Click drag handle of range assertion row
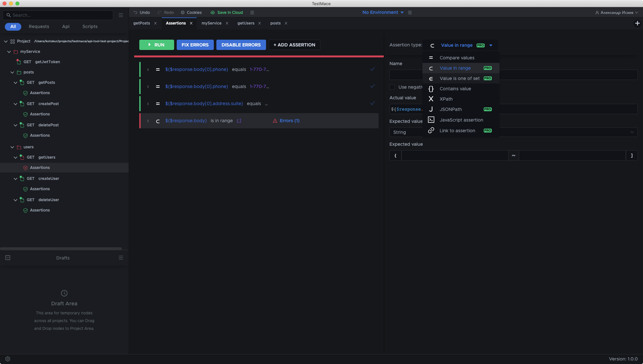Viewport: 643px width, 364px height. 148,121
